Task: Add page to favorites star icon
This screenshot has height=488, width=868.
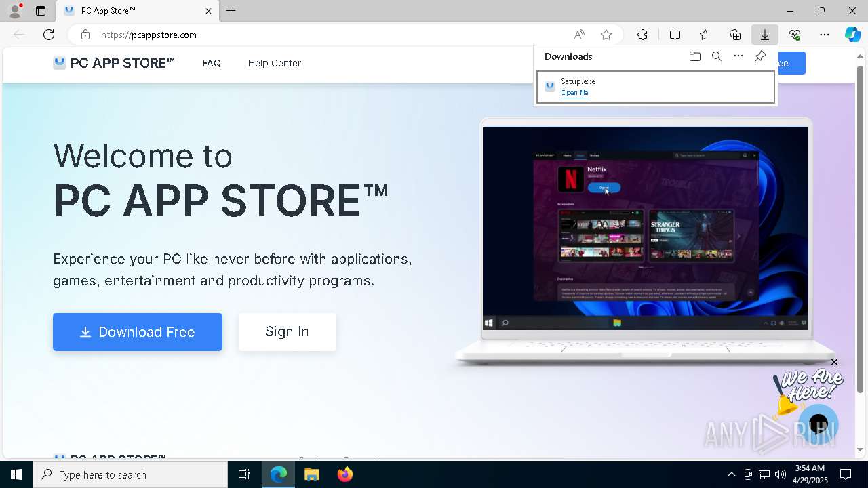Action: click(x=606, y=35)
